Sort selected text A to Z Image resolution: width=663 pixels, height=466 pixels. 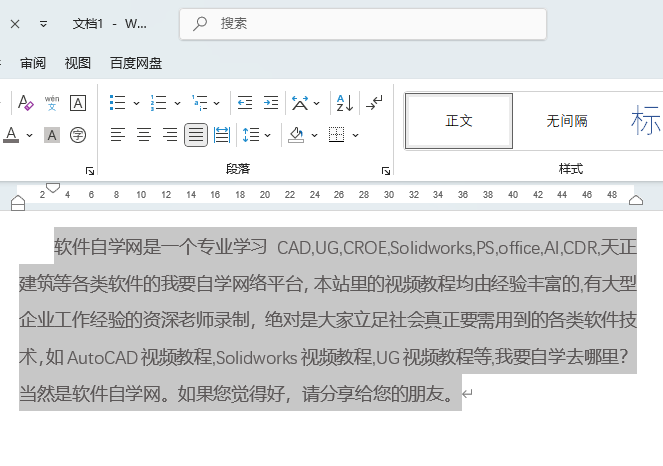[x=345, y=103]
